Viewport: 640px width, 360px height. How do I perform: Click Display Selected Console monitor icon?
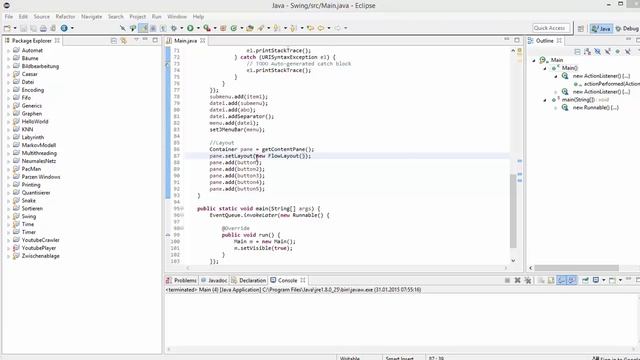[596, 280]
